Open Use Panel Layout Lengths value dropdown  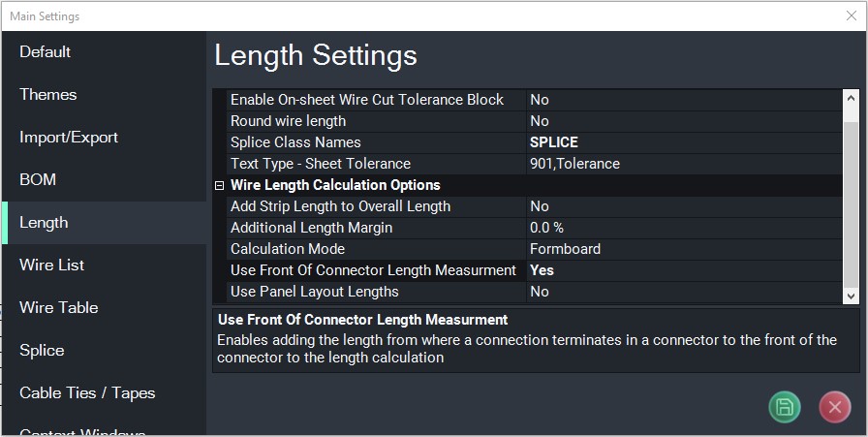click(684, 292)
